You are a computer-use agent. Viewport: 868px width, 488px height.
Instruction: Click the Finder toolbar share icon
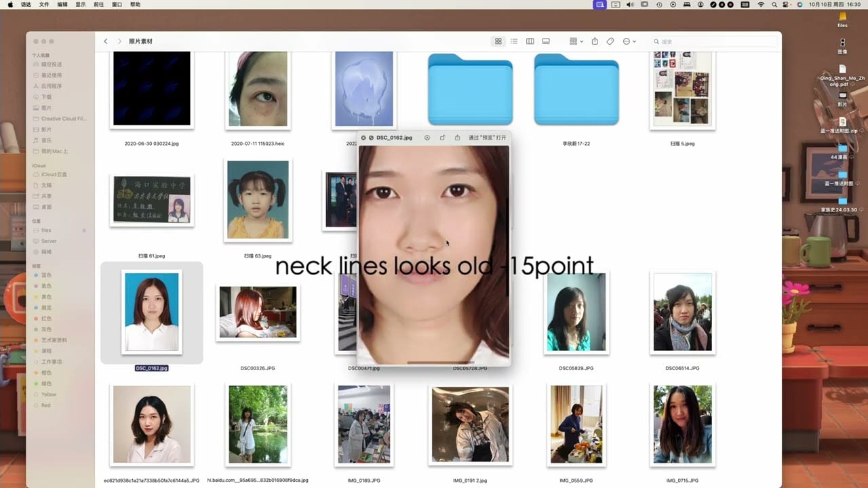click(x=595, y=41)
